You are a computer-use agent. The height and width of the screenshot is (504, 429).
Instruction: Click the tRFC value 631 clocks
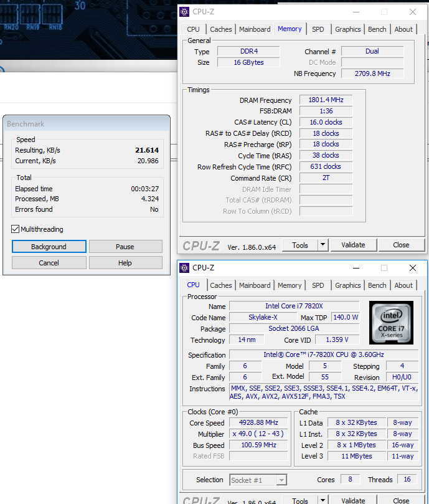point(326,166)
